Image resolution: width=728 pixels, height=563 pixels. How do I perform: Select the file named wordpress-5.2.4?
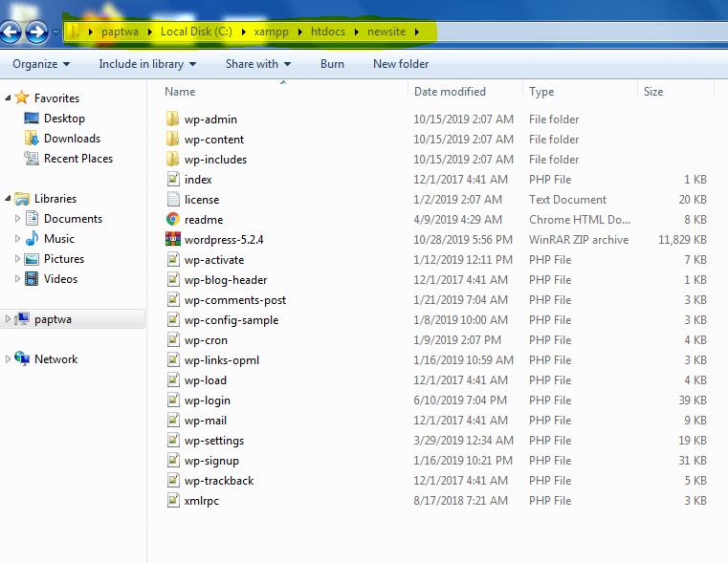pyautogui.click(x=224, y=239)
